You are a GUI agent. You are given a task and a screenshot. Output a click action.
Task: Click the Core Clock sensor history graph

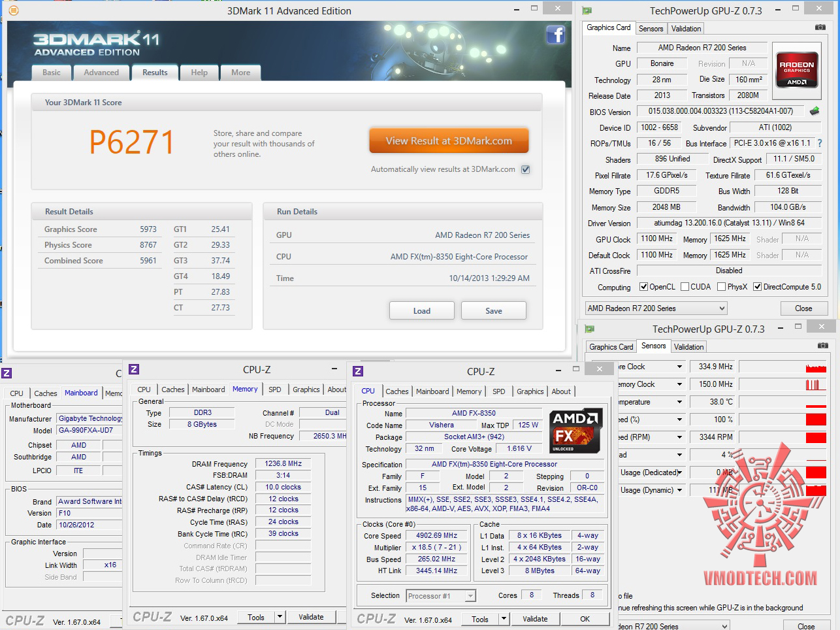tap(783, 367)
